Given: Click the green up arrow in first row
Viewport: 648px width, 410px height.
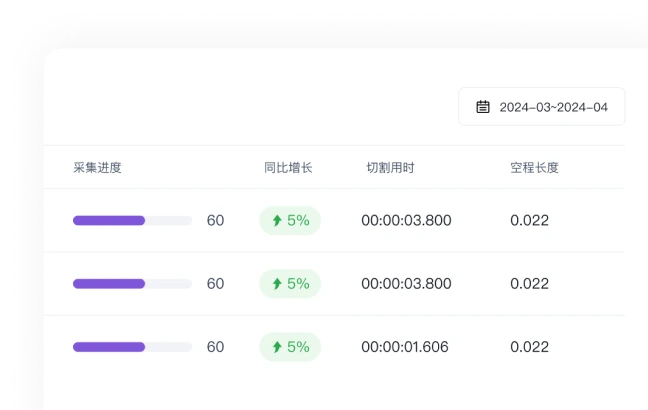Looking at the screenshot, I should coord(277,221).
